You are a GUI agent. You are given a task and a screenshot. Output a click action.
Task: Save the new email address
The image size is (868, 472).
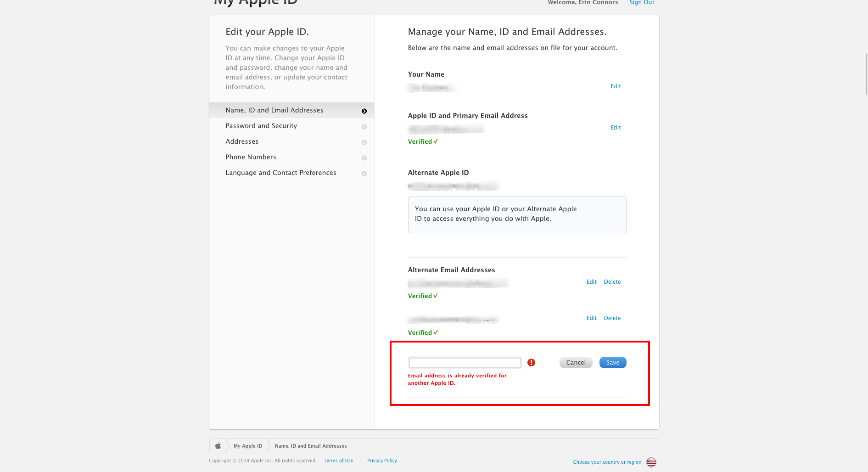click(x=613, y=363)
